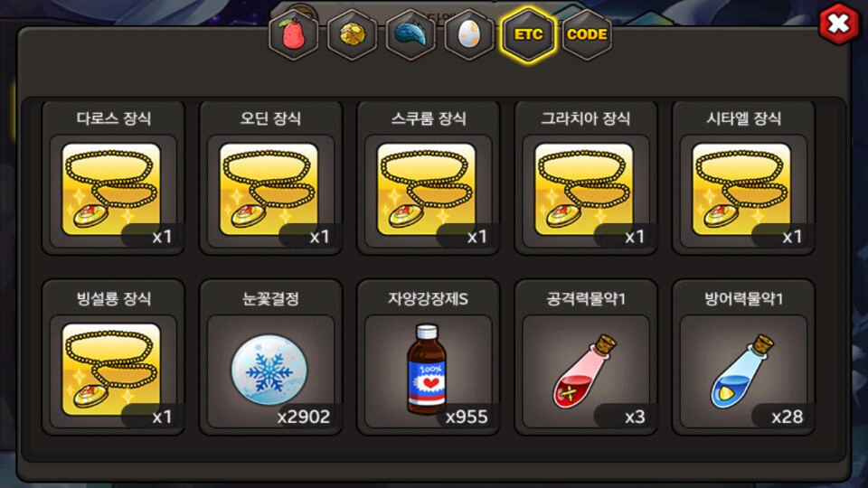Screen dimensions: 868x488
Task: Close the inventory with the red X
Action: 839,23
